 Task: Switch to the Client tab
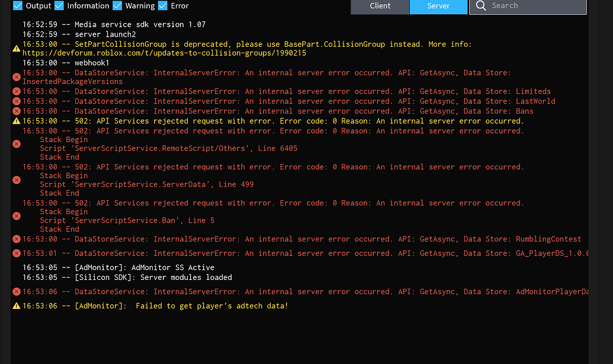[x=380, y=7]
